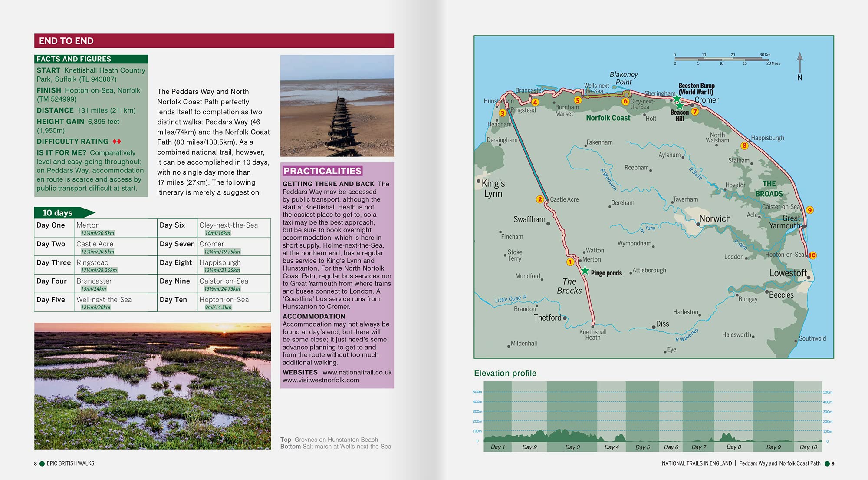Click the green star at Pingo ponds
The width and height of the screenshot is (868, 480).
pyautogui.click(x=585, y=271)
